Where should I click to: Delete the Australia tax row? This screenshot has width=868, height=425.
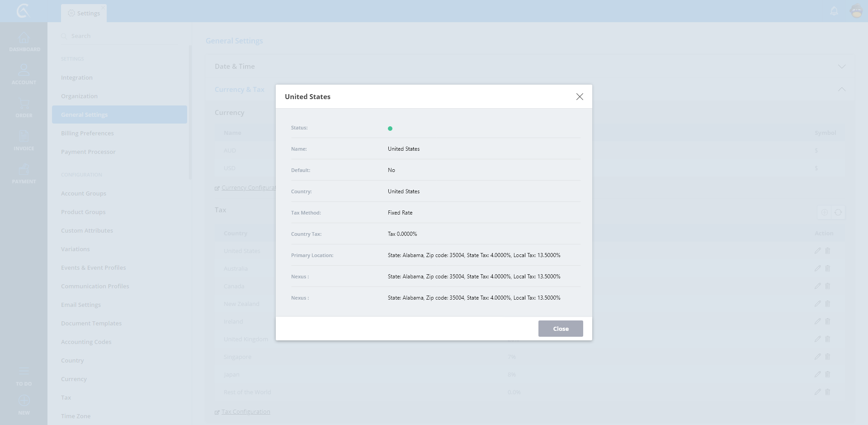tap(828, 268)
